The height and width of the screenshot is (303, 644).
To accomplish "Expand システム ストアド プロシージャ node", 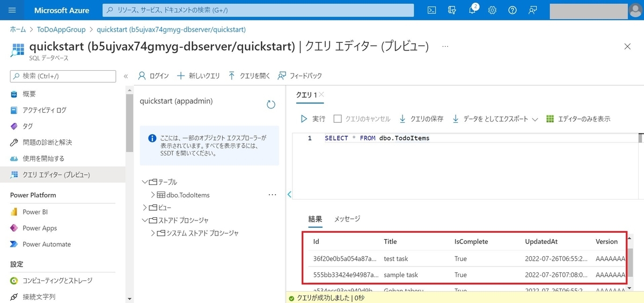I will click(152, 233).
